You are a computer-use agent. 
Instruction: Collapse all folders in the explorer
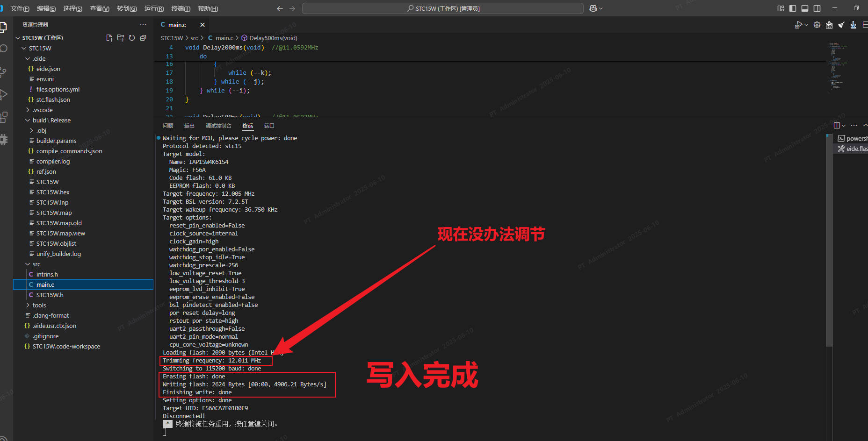pyautogui.click(x=143, y=38)
